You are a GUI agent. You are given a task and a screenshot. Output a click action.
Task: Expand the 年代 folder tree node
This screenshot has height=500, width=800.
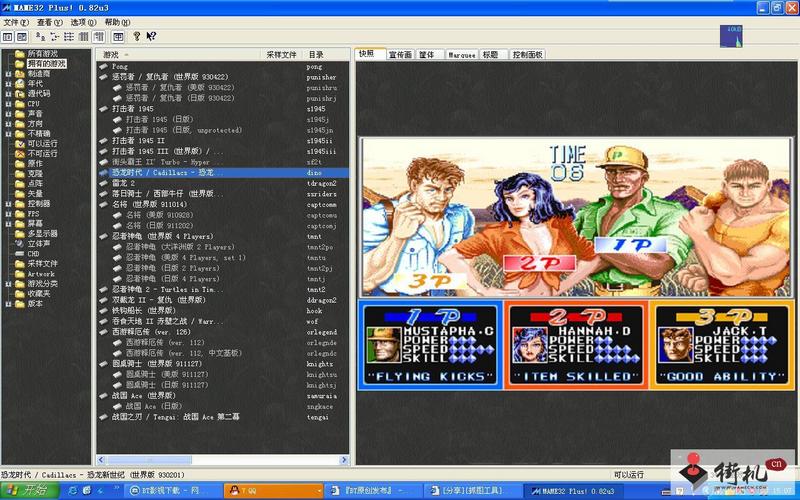point(8,83)
